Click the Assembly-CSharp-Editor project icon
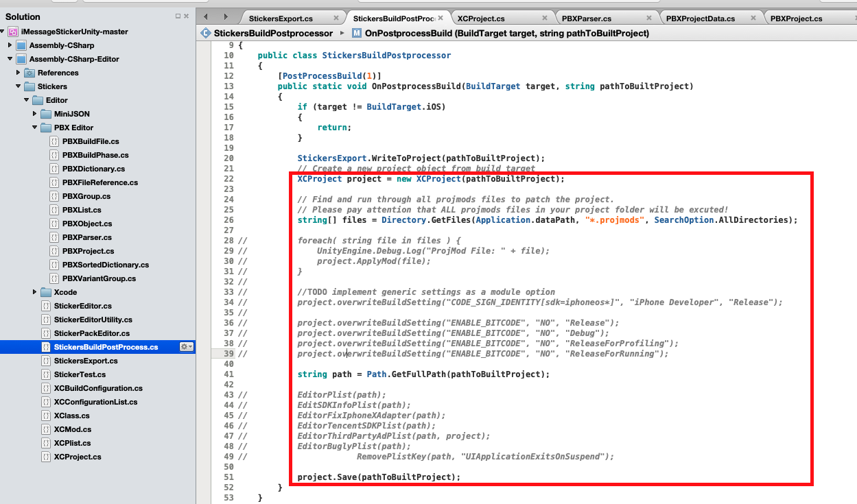 [x=21, y=59]
